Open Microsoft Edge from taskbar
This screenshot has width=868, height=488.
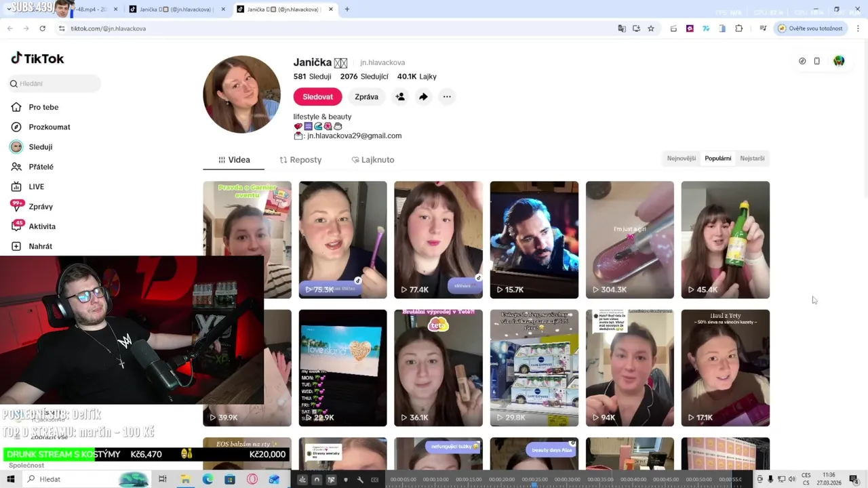[x=208, y=479]
